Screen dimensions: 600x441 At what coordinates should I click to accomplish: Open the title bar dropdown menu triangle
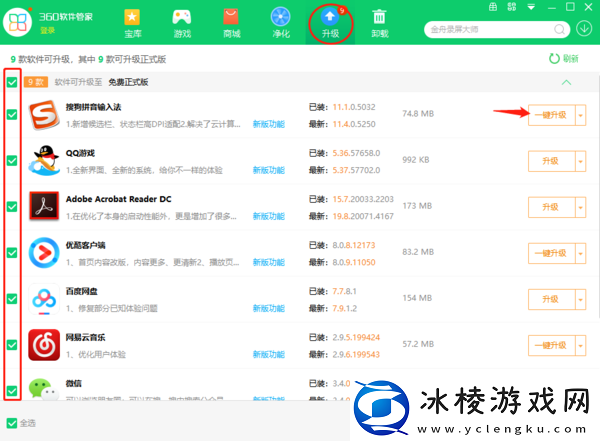point(531,7)
